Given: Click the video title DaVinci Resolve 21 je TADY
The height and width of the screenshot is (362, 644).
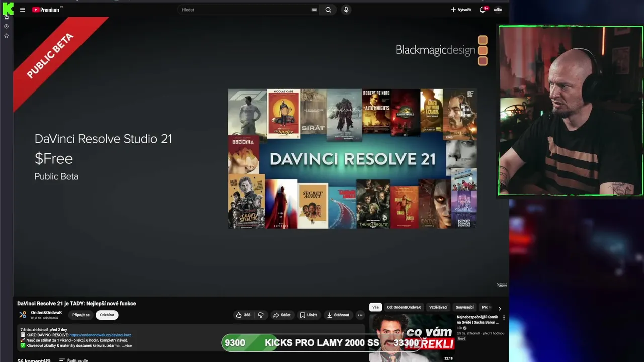Looking at the screenshot, I should coord(76,303).
